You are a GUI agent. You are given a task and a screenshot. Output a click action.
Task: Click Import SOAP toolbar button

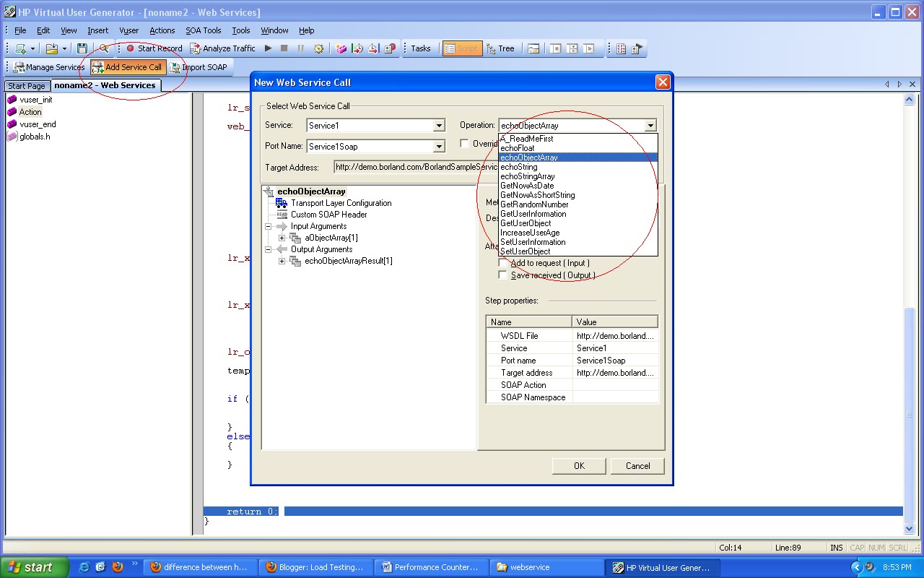[199, 67]
